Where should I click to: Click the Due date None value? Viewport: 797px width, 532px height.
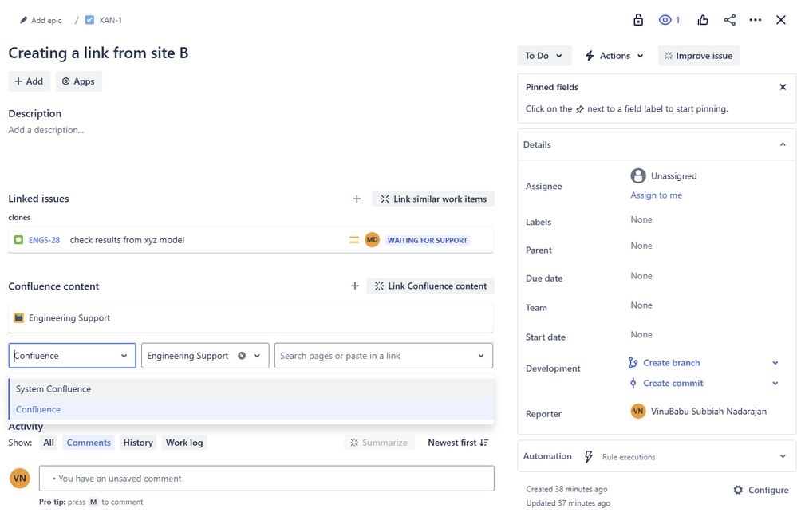click(641, 276)
